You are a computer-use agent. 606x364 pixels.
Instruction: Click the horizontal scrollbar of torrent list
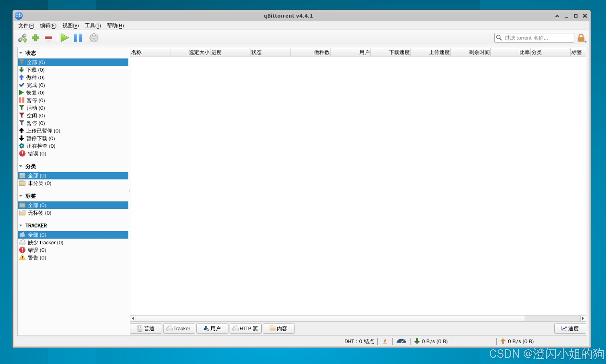(x=330, y=318)
